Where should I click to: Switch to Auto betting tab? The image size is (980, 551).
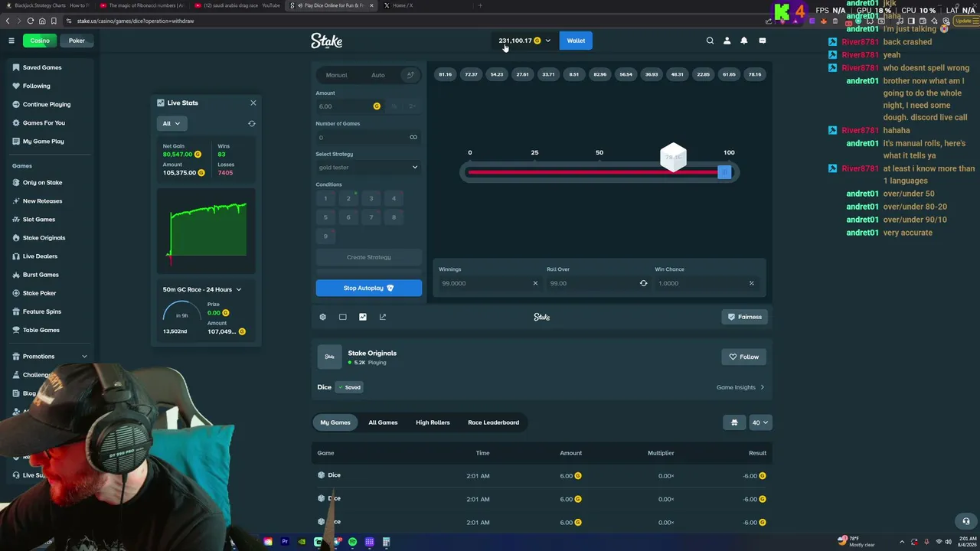[378, 75]
